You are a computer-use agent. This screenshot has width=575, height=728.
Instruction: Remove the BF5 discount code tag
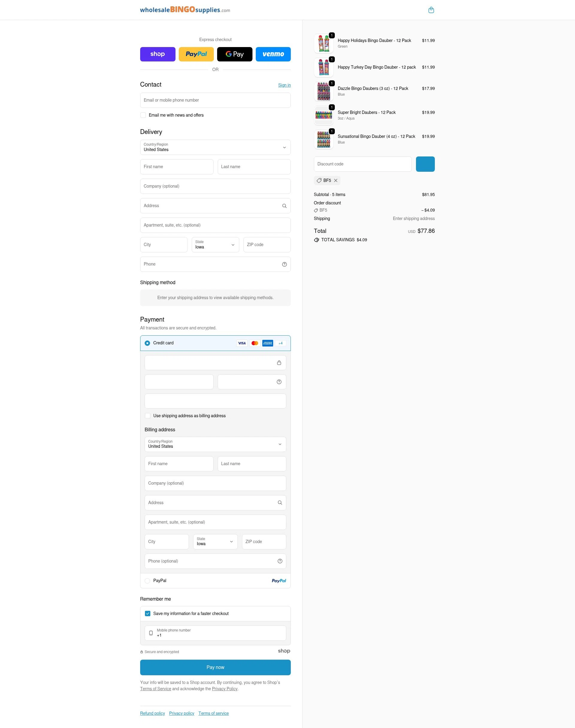(x=336, y=180)
